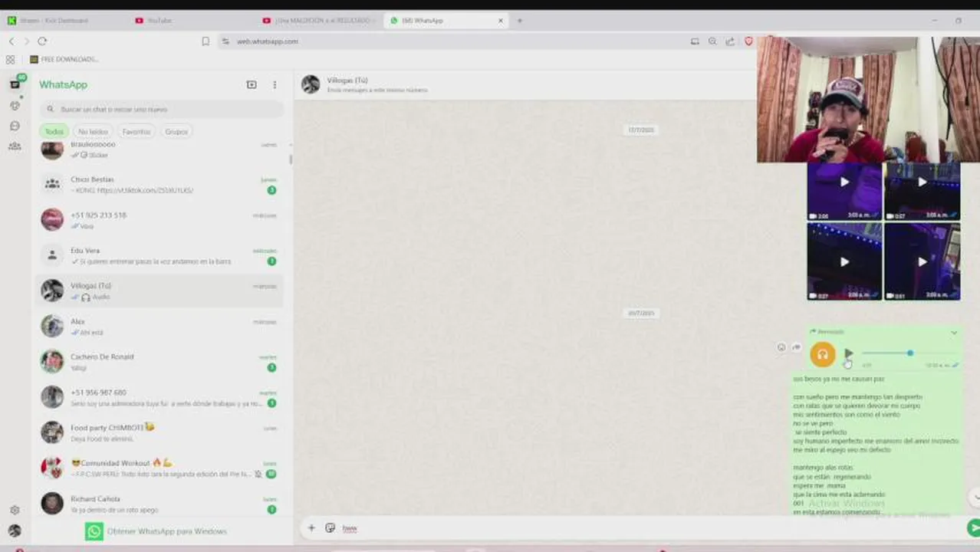
Task: Open the browser apps grid icon
Action: pyautogui.click(x=10, y=59)
